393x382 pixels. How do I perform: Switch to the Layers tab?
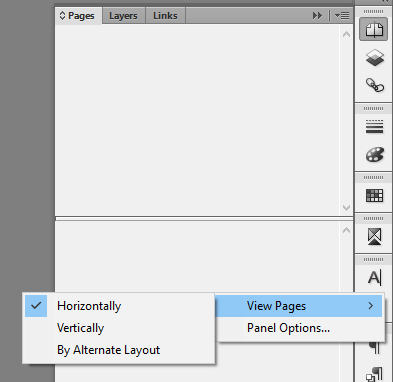123,16
